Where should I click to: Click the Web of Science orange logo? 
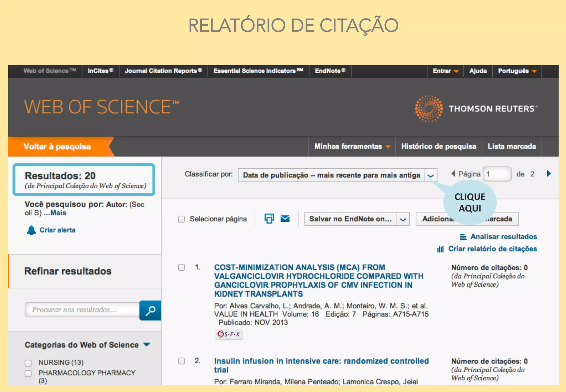pyautogui.click(x=101, y=107)
